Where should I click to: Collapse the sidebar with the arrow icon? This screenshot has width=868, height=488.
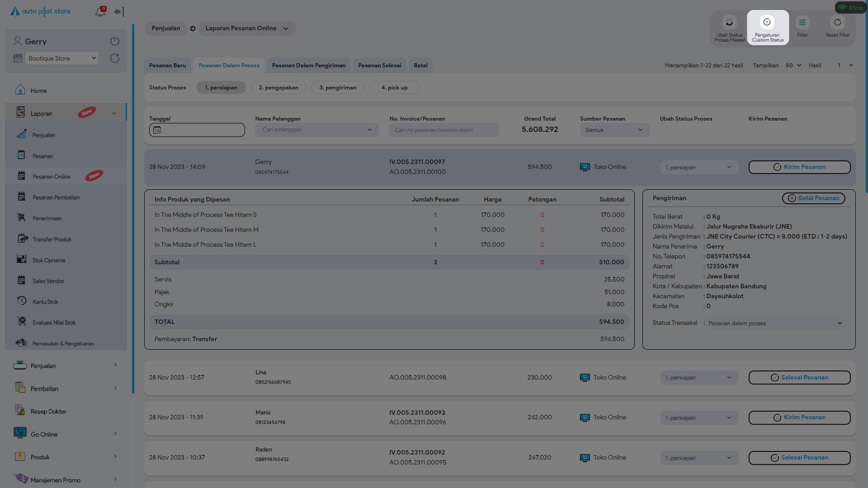pyautogui.click(x=119, y=12)
